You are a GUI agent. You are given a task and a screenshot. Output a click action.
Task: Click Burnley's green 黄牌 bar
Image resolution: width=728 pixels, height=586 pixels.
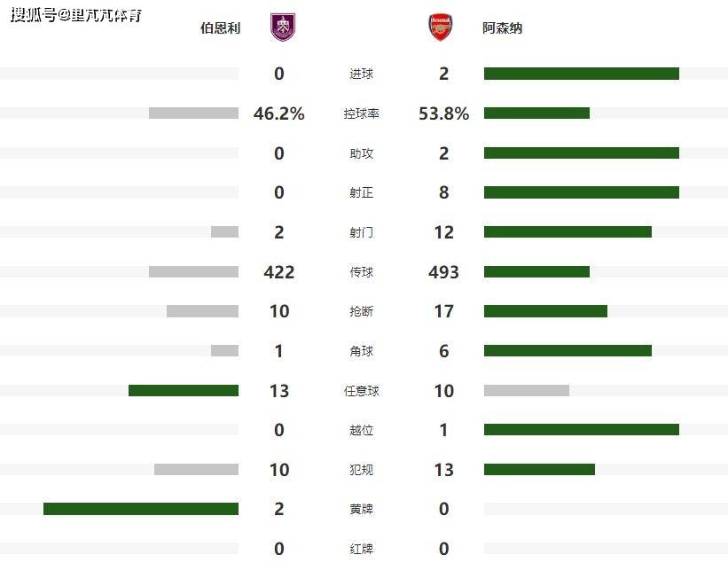pyautogui.click(x=141, y=509)
